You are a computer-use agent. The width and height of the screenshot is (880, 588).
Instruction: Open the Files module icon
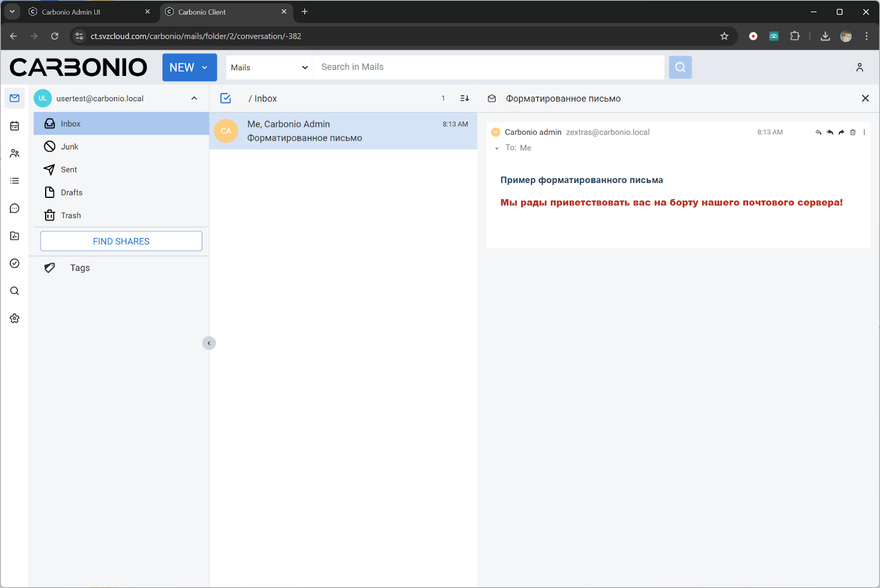click(x=15, y=236)
